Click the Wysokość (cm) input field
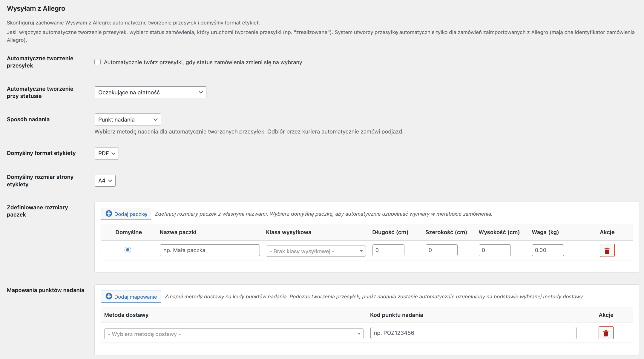The image size is (644, 359). [x=494, y=250]
